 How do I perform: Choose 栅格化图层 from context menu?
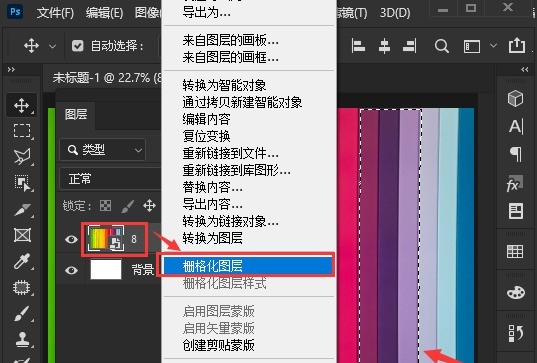pyautogui.click(x=249, y=266)
